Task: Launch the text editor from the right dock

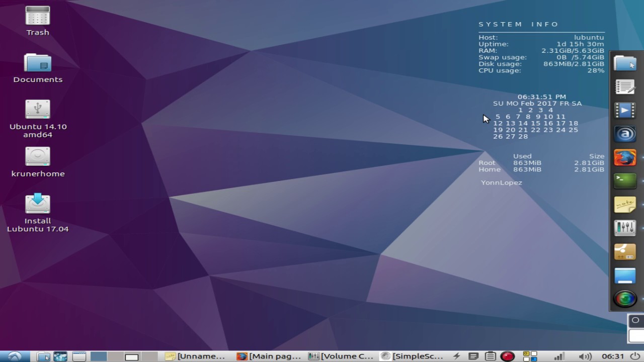Action: coord(625,86)
